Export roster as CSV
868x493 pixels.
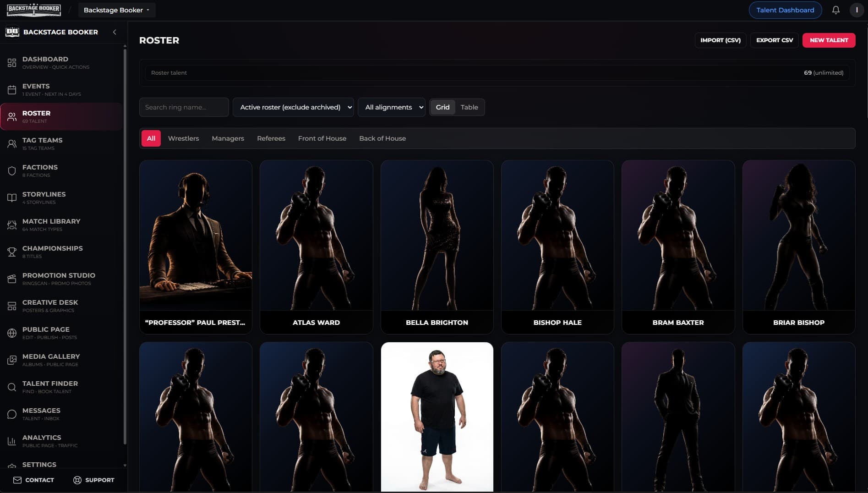pos(774,40)
